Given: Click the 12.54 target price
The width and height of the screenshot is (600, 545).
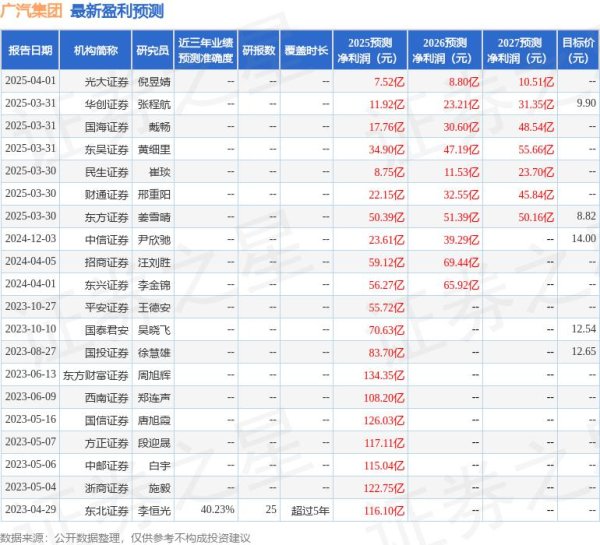Looking at the screenshot, I should coord(584,329).
